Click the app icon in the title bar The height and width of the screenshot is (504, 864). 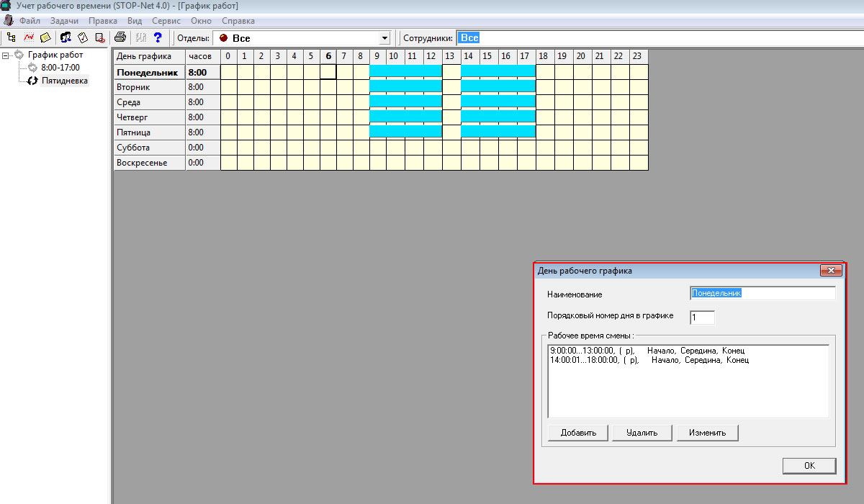tap(6, 6)
